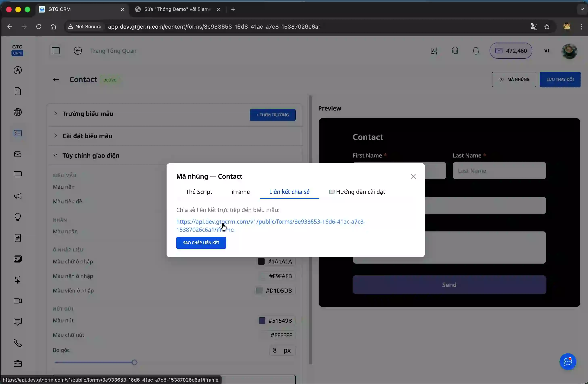Expand the Cài đặt biểu mẫu section
The image size is (588, 384).
[x=87, y=136]
